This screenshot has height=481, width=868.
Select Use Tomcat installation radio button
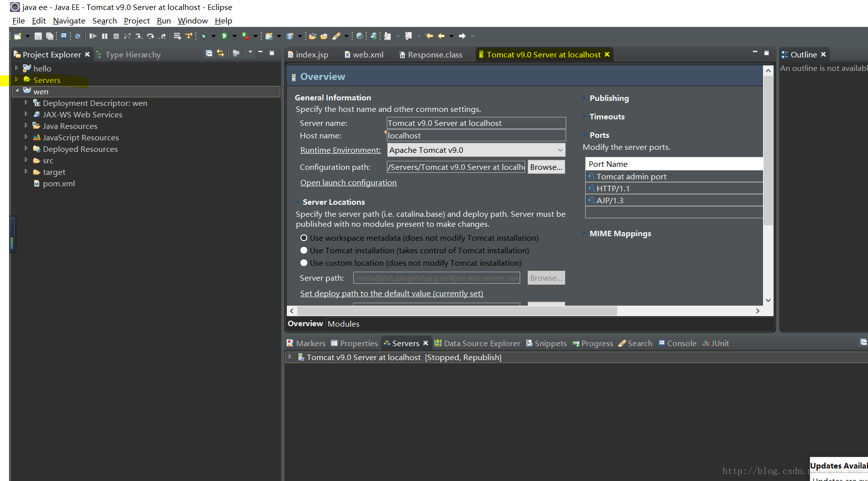[x=304, y=250]
